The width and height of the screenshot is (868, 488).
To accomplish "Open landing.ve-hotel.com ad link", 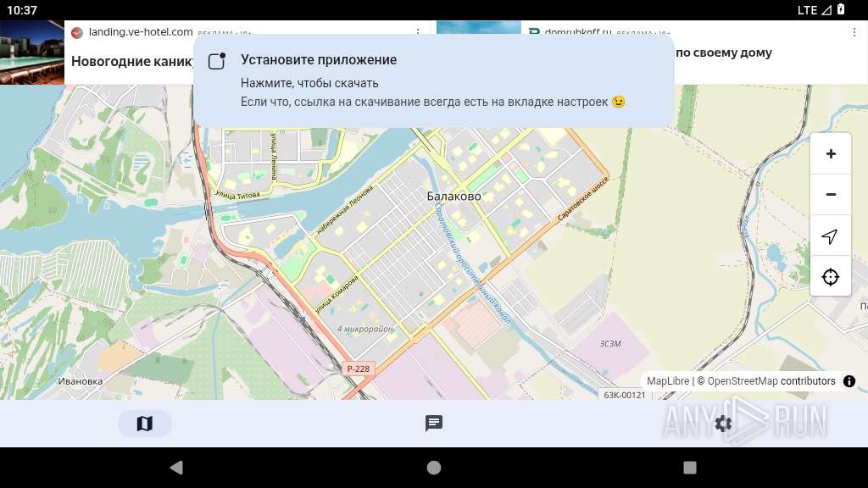I will pyautogui.click(x=141, y=32).
